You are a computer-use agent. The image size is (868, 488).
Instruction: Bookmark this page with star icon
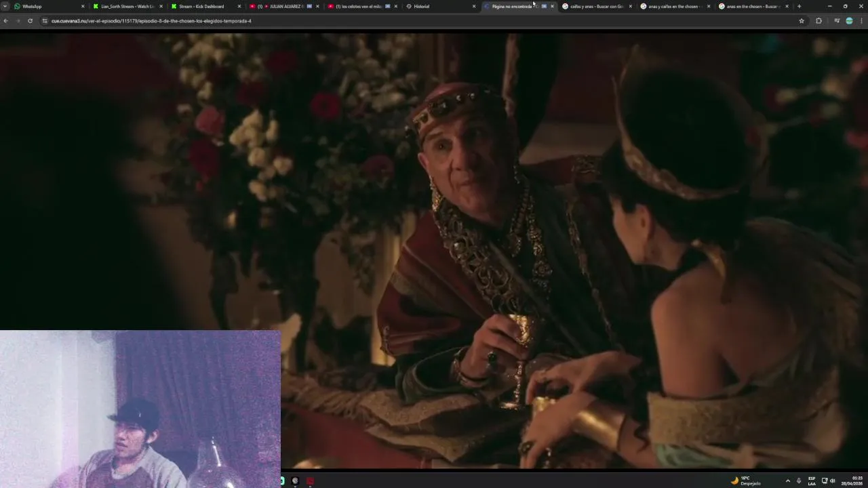tap(802, 21)
